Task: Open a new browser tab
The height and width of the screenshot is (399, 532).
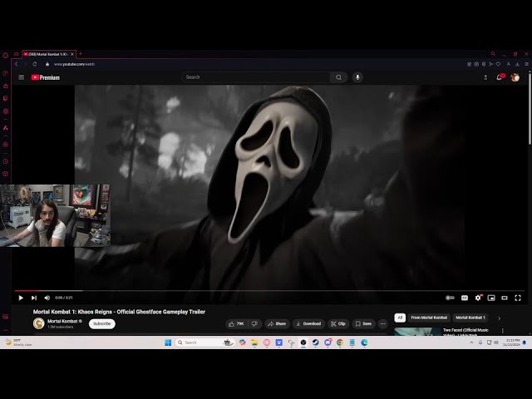Action: click(x=81, y=53)
